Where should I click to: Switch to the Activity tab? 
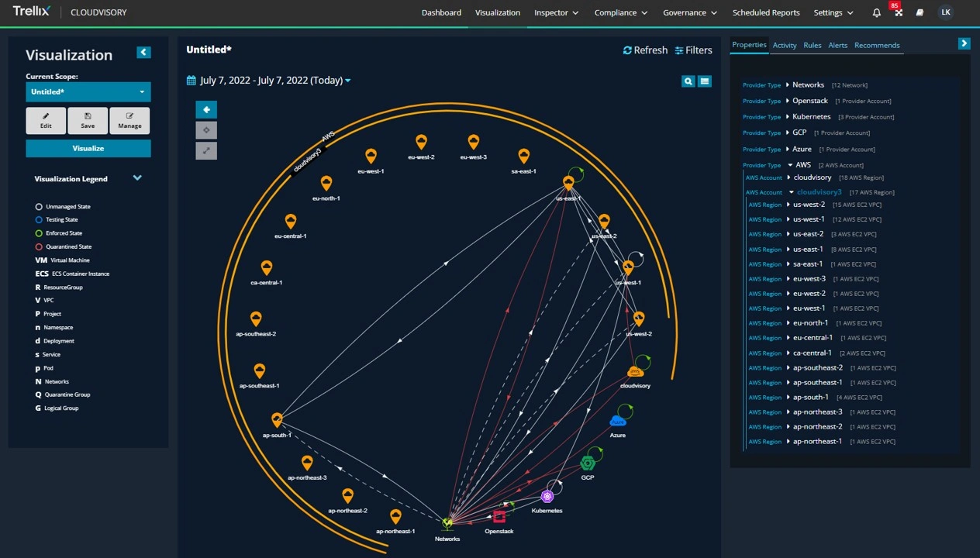pyautogui.click(x=785, y=45)
